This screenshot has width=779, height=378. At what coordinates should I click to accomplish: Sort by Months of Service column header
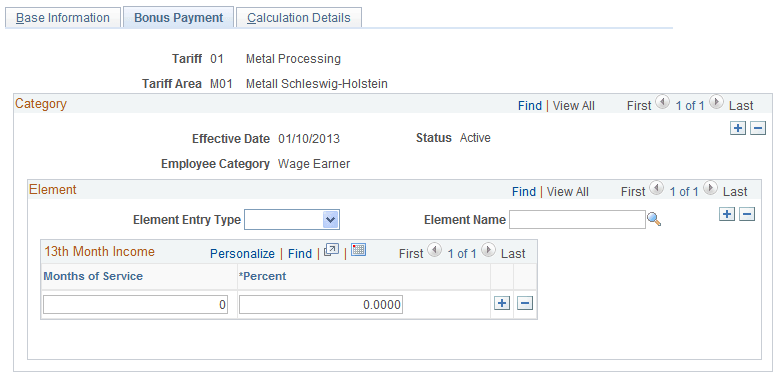click(x=93, y=276)
